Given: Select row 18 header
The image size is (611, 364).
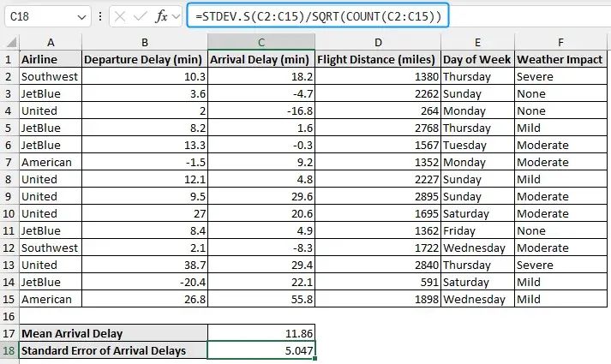Looking at the screenshot, I should tap(9, 350).
